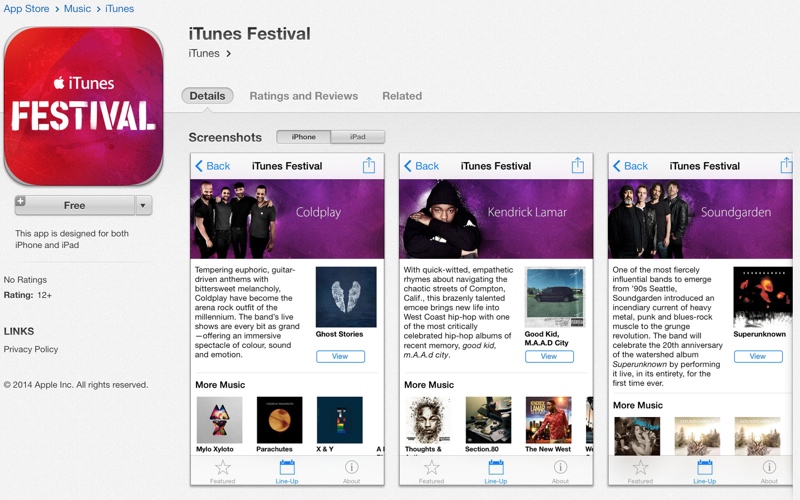The height and width of the screenshot is (500, 800).
Task: Line-Up calendar icon under Coldplay screenshot
Action: [287, 467]
